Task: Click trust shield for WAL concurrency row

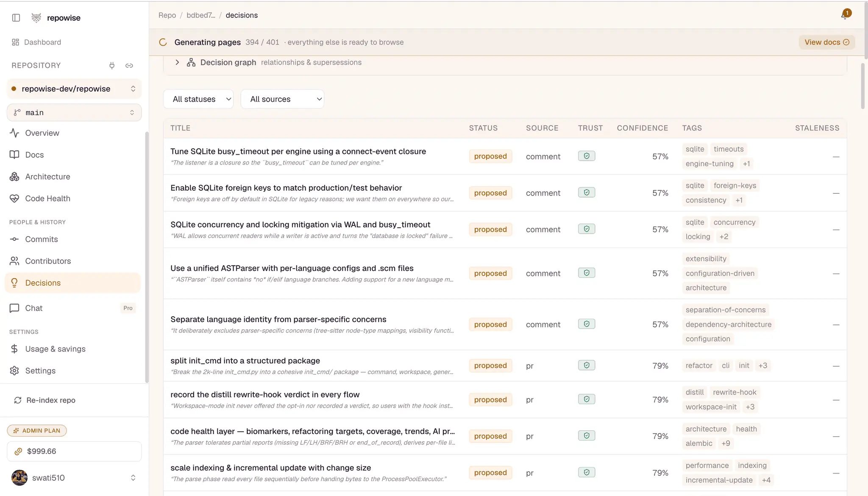Action: [587, 229]
